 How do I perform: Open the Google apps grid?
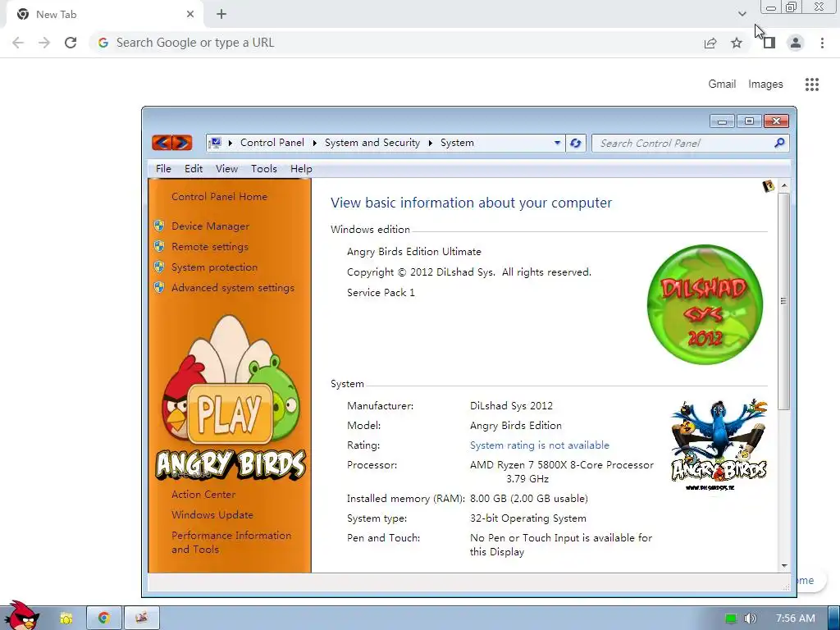point(812,84)
